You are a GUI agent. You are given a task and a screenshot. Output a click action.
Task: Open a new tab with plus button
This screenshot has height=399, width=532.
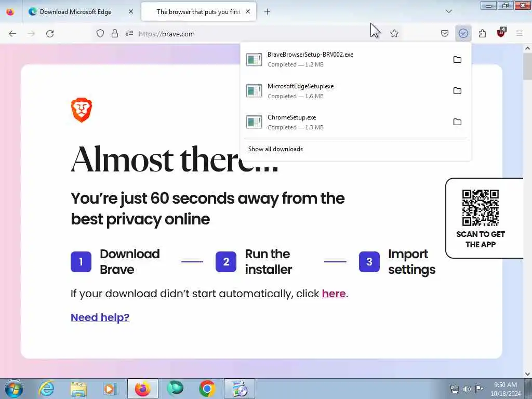pos(268,12)
